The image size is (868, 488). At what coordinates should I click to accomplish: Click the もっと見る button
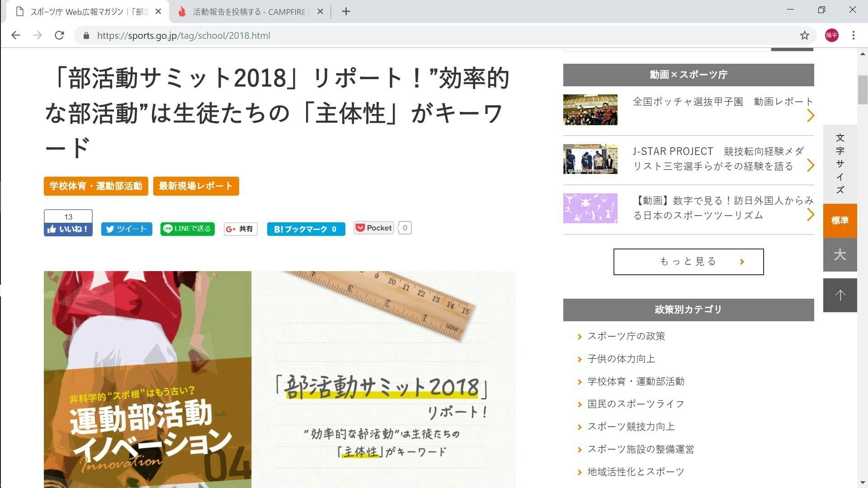pyautogui.click(x=688, y=262)
